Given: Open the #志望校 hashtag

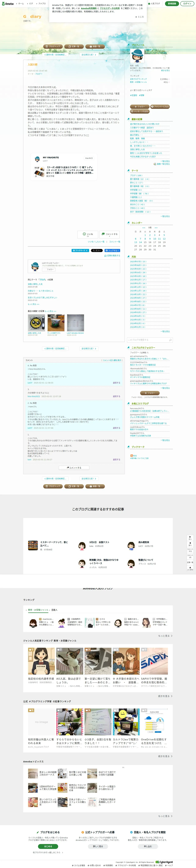Looking at the screenshot, I should point(134,95).
